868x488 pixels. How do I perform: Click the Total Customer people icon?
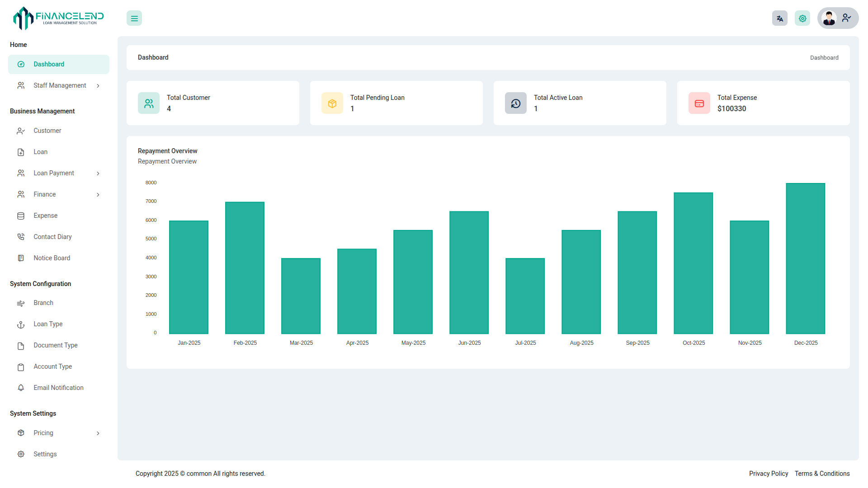tap(149, 103)
